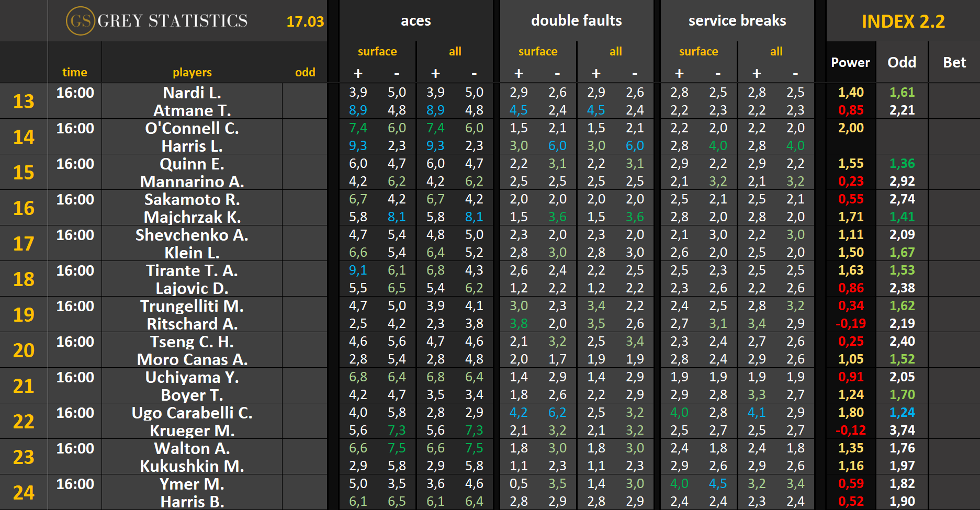Viewport: 980px width, 510px height.
Task: Select Mannarino's Odd value 2,92
Action: (902, 182)
